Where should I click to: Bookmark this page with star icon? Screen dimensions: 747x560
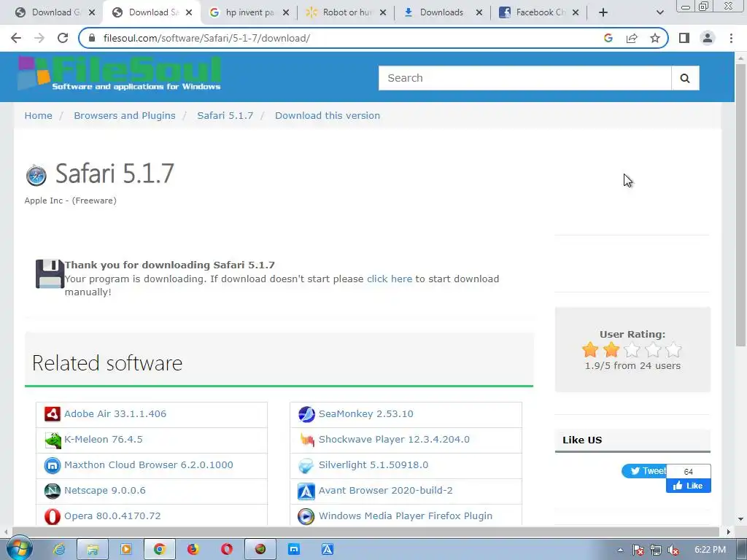point(655,38)
